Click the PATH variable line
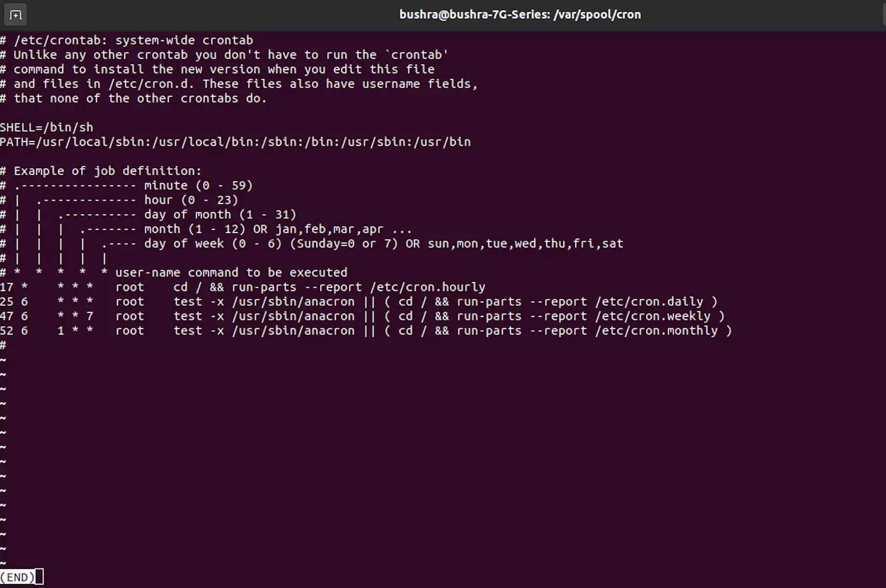 235,142
